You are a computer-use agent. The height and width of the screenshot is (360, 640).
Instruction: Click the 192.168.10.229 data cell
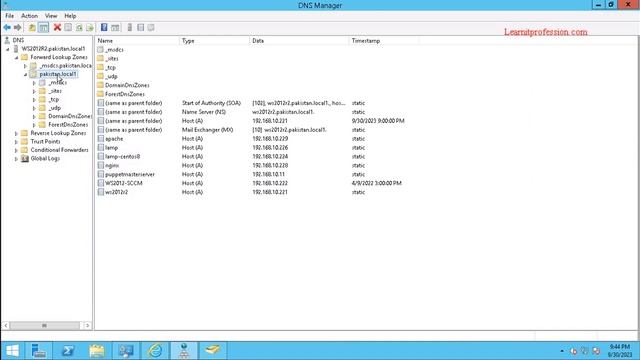[x=270, y=139]
